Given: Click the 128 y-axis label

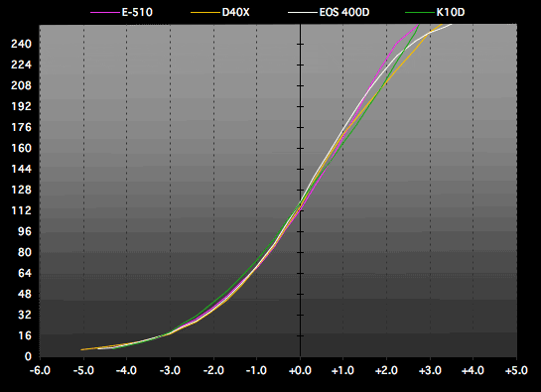Looking at the screenshot, I should click(x=21, y=190).
